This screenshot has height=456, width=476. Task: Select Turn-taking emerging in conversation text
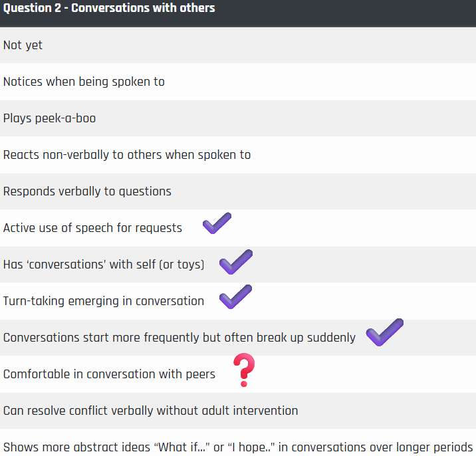click(104, 301)
